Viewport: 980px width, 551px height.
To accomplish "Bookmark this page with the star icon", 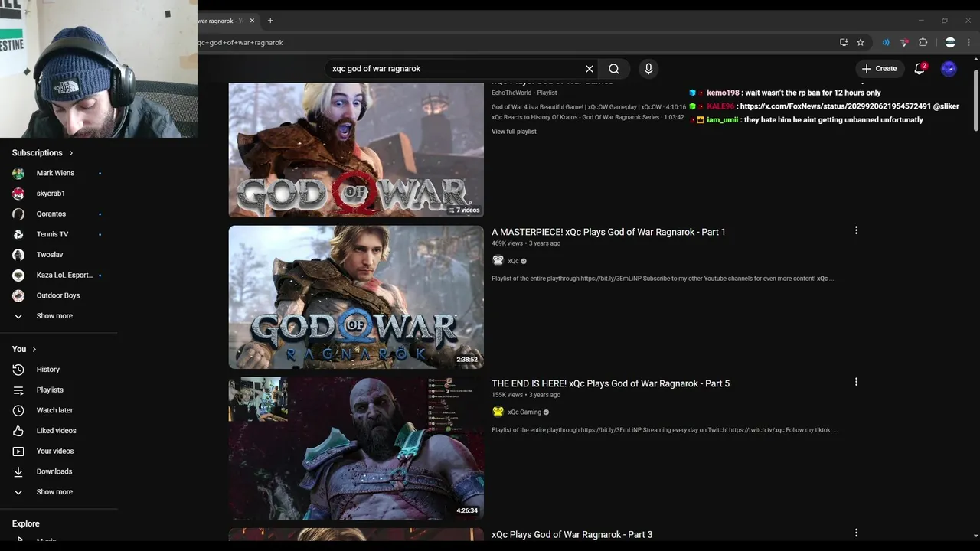I will [x=861, y=42].
